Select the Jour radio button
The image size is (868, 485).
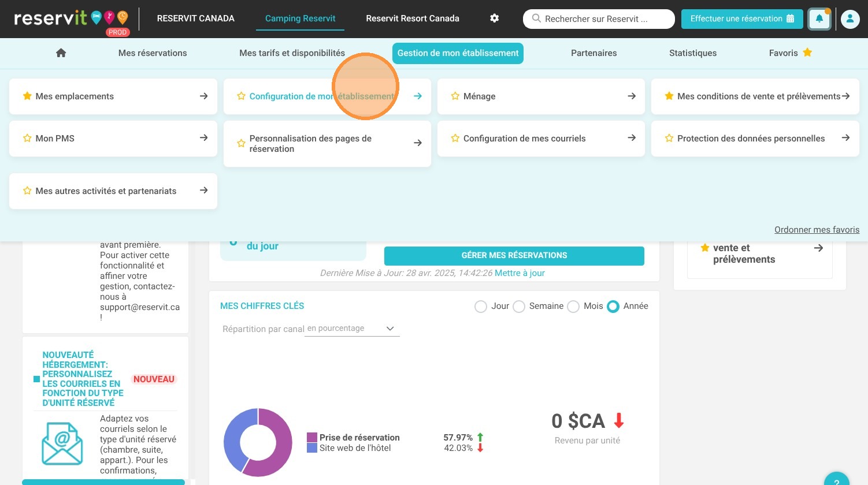(x=481, y=307)
